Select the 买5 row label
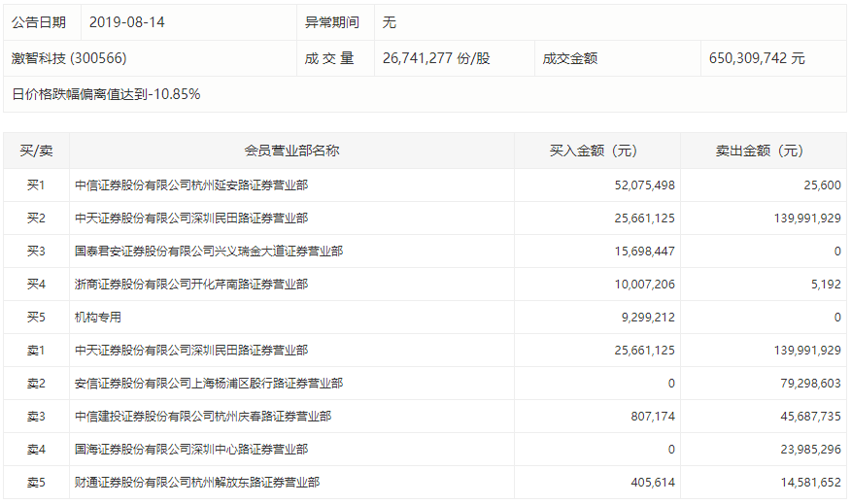This screenshot has width=851, height=504. coord(36,318)
